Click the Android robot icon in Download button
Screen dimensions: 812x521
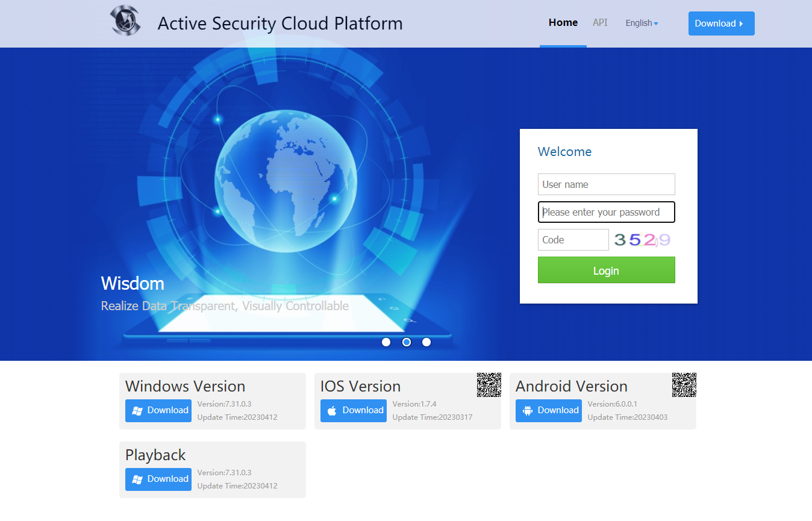pos(528,411)
